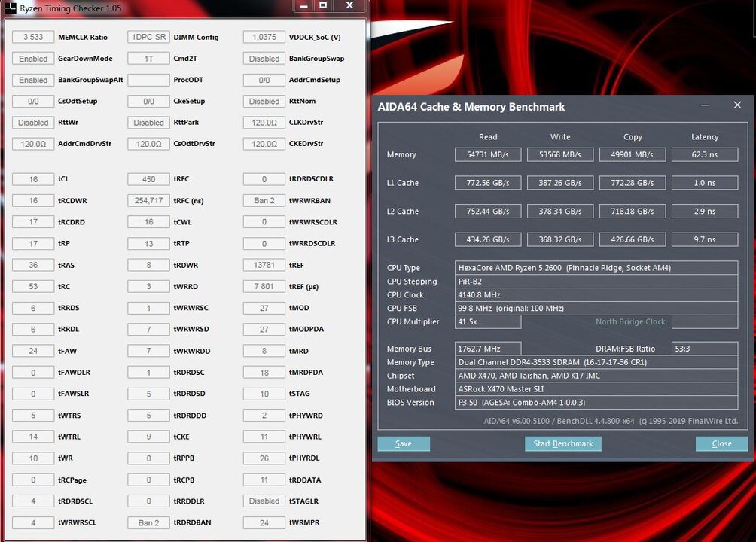Click the Save button in AIDA64
Screen dimensions: 756x542
[x=404, y=443]
